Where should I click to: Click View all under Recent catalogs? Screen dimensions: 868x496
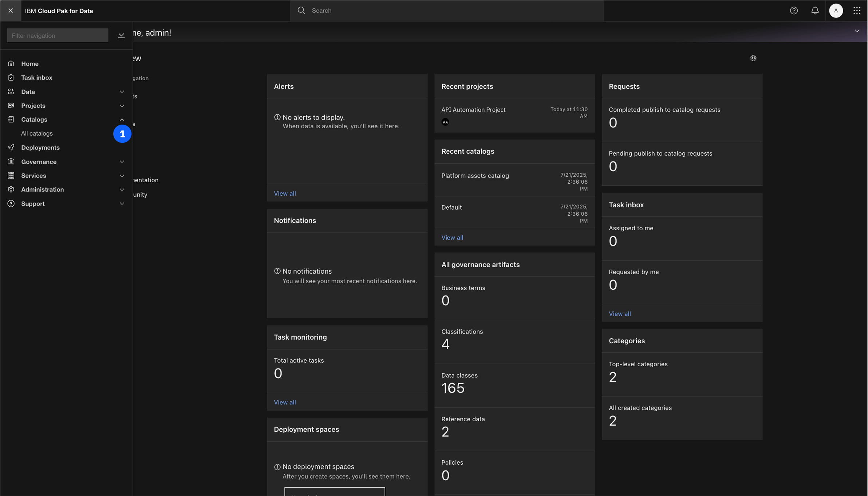(452, 238)
